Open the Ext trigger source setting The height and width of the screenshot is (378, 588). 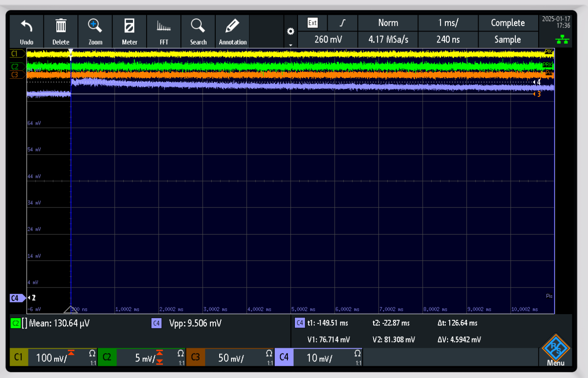coord(312,23)
